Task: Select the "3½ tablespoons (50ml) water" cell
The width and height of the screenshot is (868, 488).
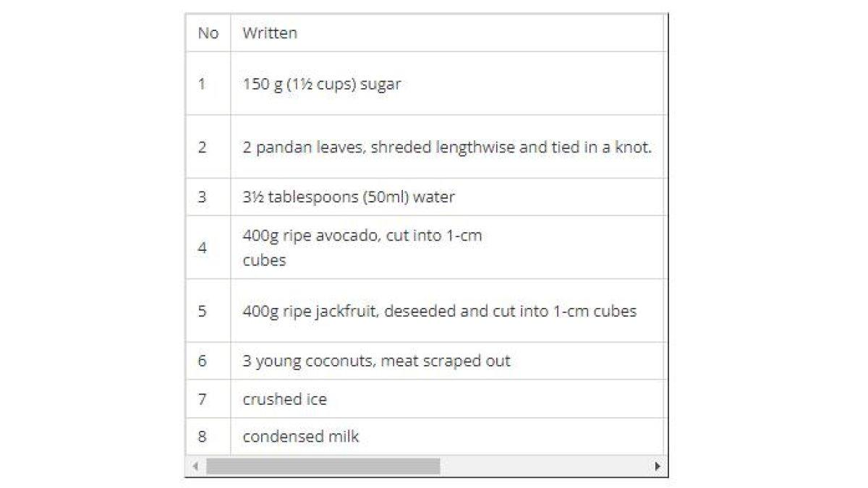Action: (x=446, y=197)
